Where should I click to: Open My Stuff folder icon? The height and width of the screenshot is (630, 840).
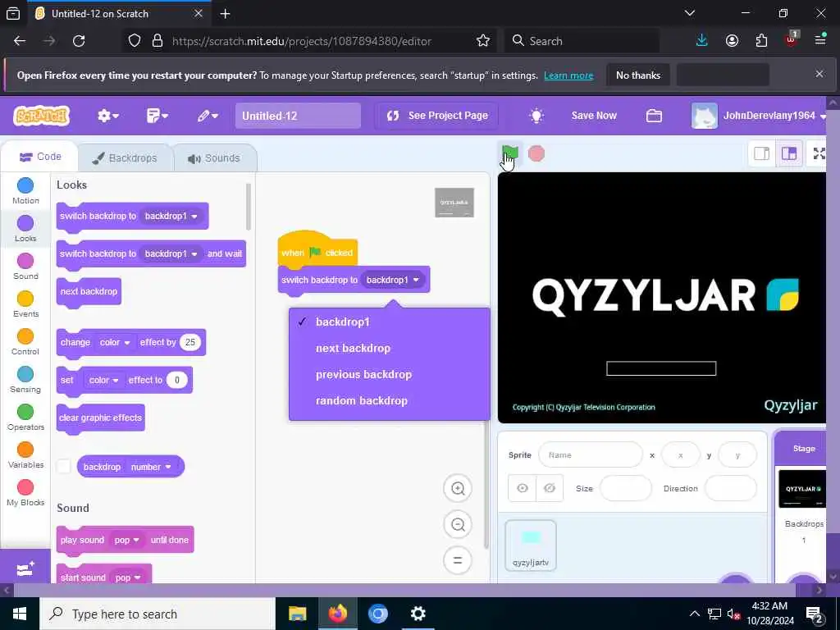click(654, 115)
